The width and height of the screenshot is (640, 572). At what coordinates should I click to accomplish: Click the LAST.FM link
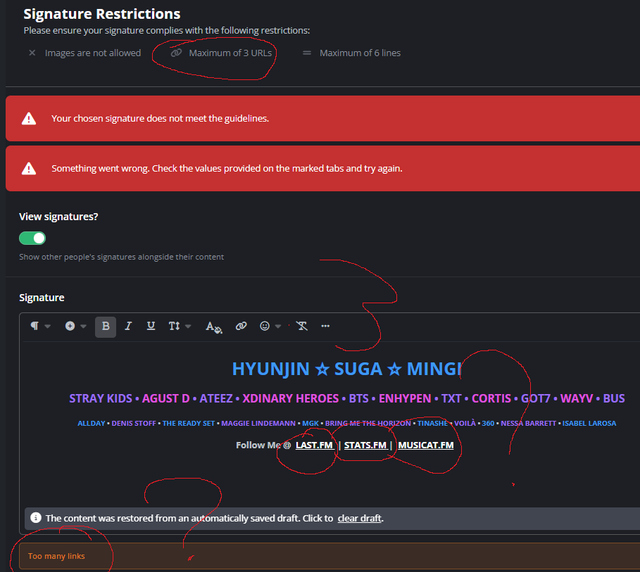[x=314, y=445]
